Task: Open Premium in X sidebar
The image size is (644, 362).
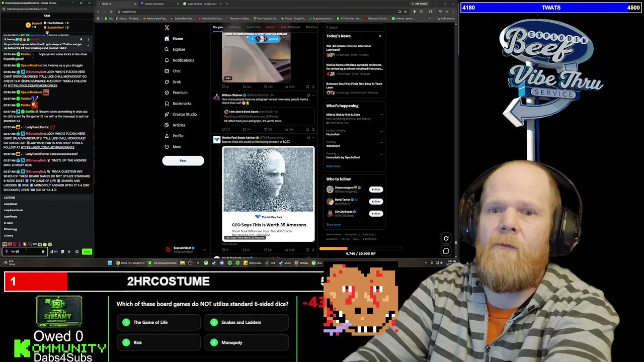Action: coord(176,93)
